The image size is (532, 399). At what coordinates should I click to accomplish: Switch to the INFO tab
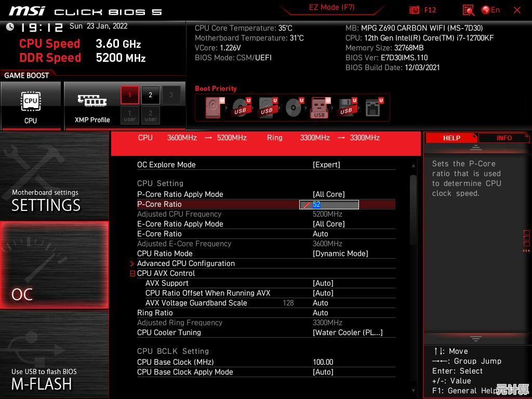click(x=504, y=138)
